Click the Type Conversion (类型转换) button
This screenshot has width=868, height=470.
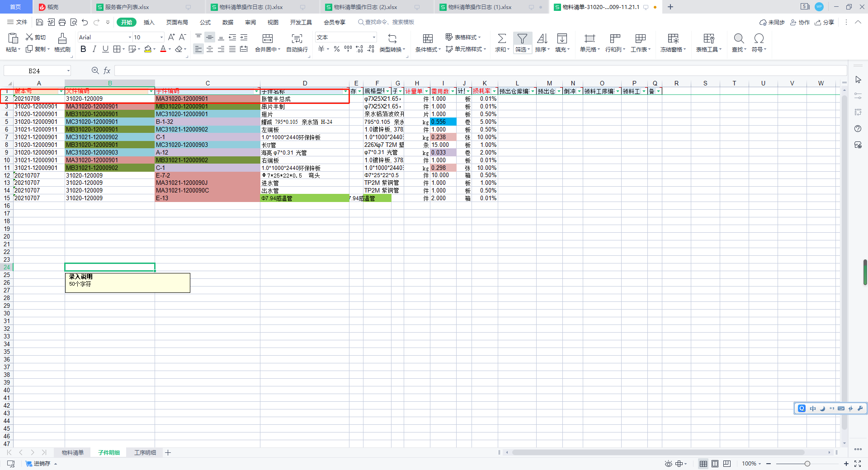click(x=392, y=42)
